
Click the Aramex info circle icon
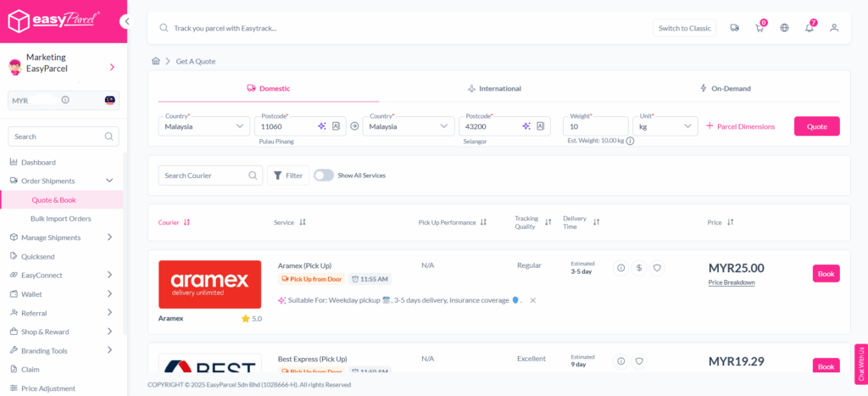point(620,268)
